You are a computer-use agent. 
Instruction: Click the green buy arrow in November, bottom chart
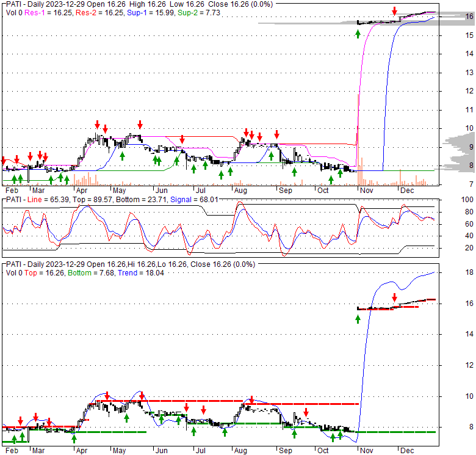[x=358, y=319]
